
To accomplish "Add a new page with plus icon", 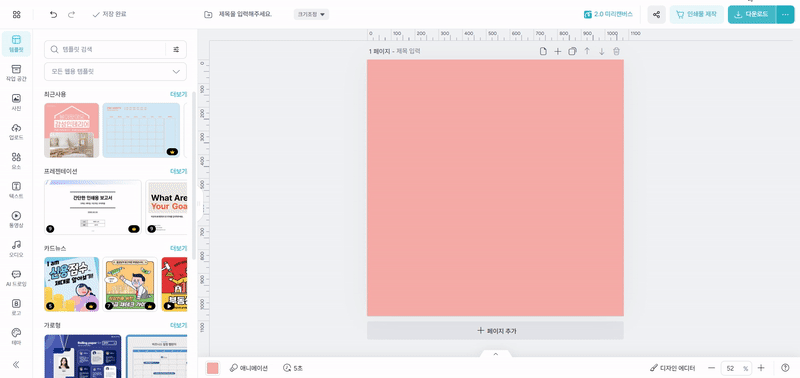I will [x=558, y=51].
